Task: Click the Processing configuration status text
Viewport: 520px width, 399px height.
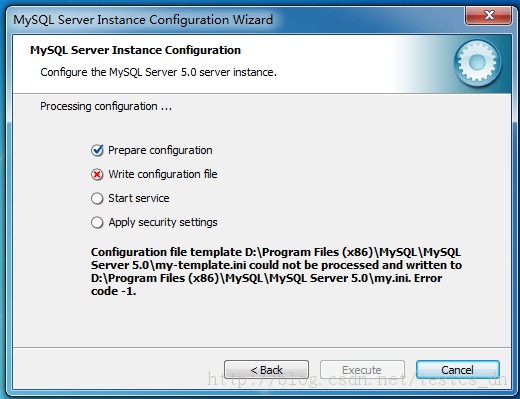Action: (x=106, y=106)
